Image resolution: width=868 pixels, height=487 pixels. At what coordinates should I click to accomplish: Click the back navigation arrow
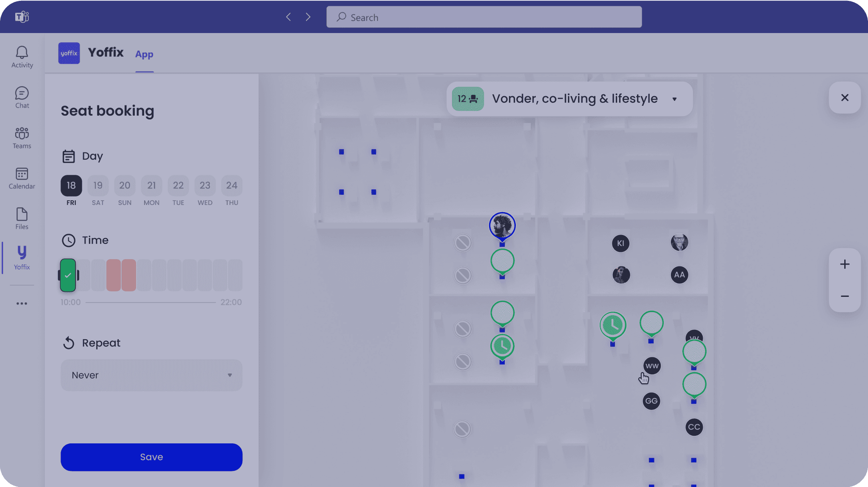[x=289, y=17]
